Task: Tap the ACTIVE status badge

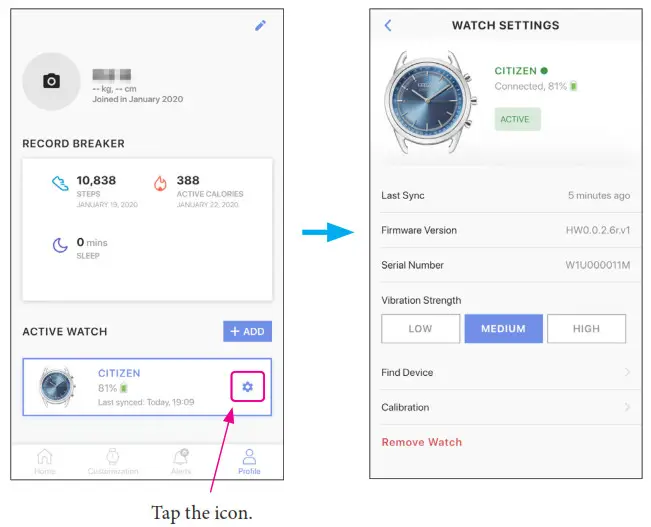Action: coord(517,119)
